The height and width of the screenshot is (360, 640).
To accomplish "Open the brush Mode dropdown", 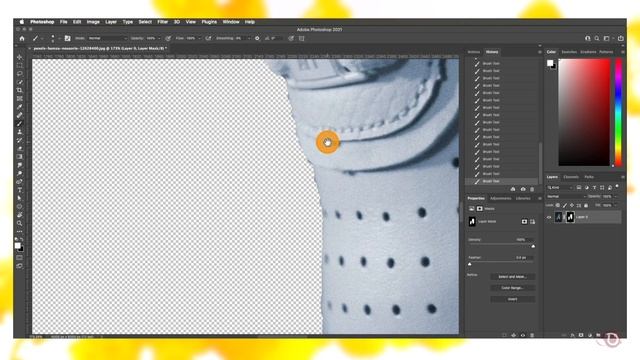I will 107,38.
